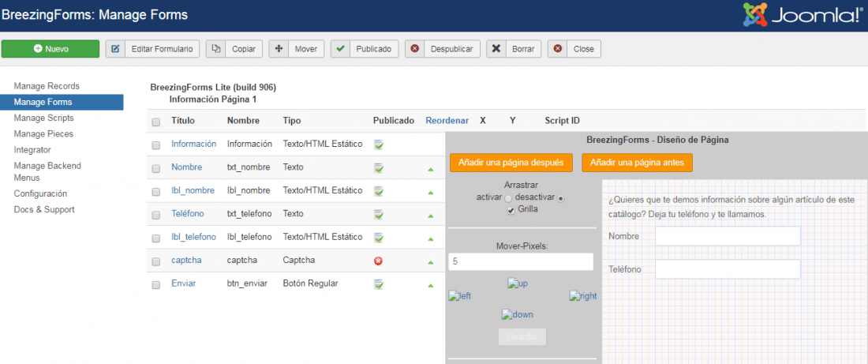Open the lbl_nombre element link
This screenshot has width=868, height=364.
[193, 190]
